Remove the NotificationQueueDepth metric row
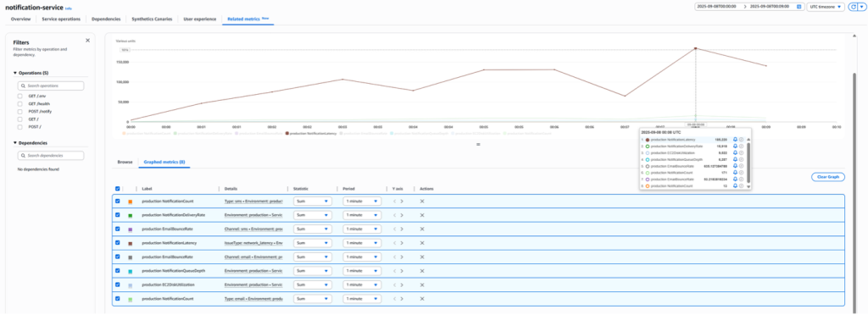 click(x=422, y=271)
